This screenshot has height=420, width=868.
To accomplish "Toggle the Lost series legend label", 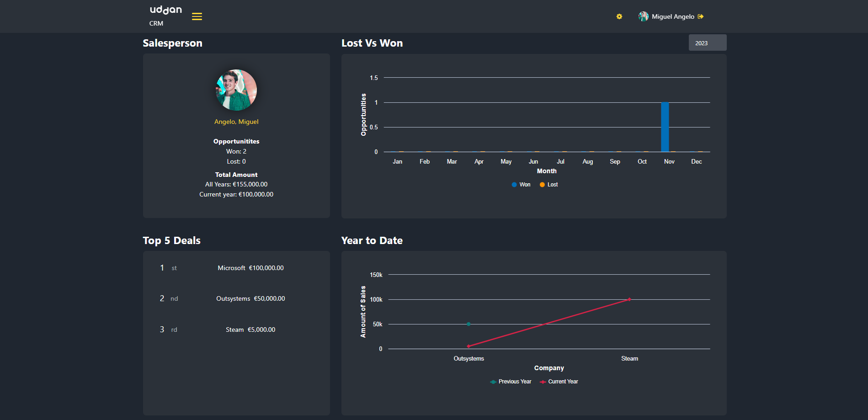I will click(553, 185).
